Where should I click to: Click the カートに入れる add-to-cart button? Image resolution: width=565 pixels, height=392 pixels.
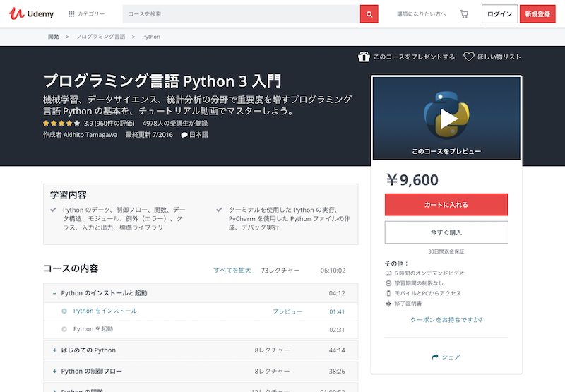[446, 205]
